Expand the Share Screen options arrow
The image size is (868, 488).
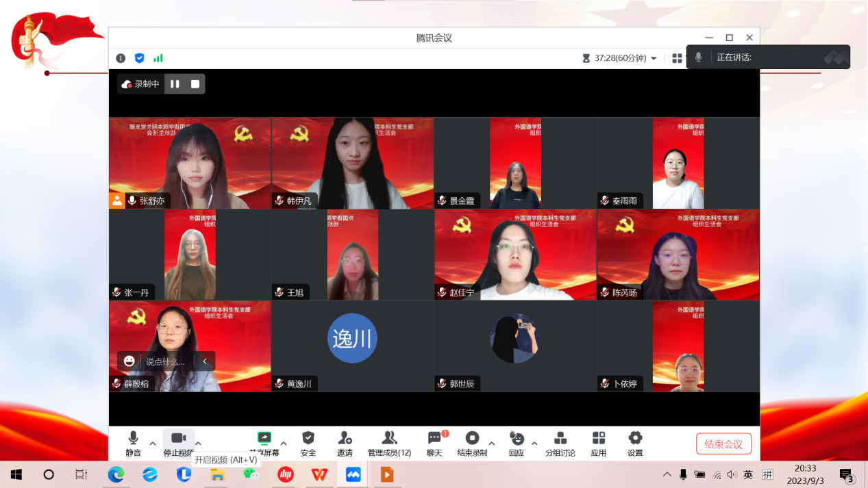284,444
